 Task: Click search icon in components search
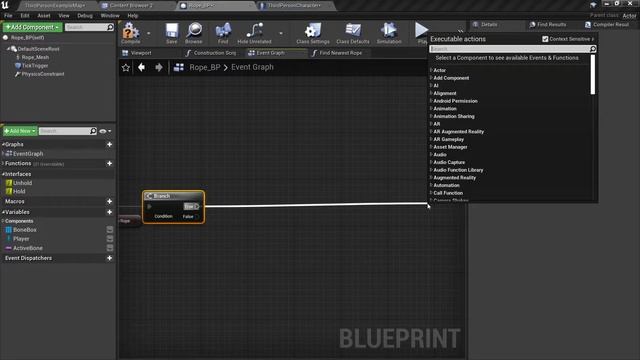click(x=110, y=27)
